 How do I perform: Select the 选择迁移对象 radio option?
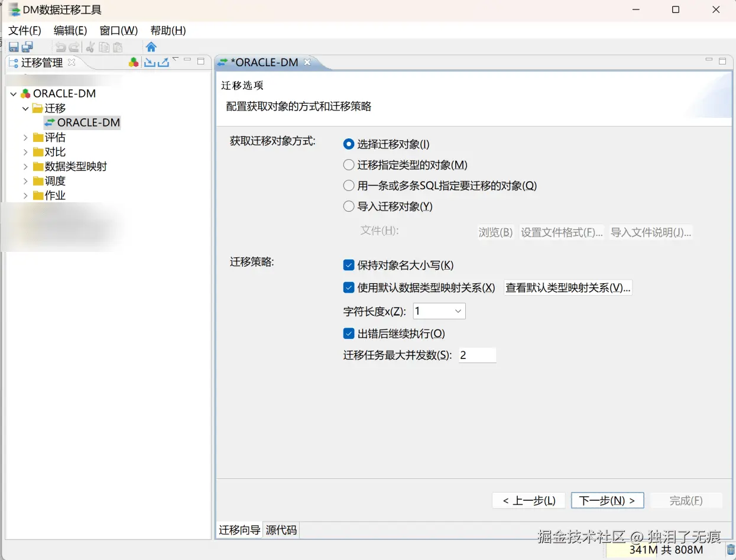(349, 144)
